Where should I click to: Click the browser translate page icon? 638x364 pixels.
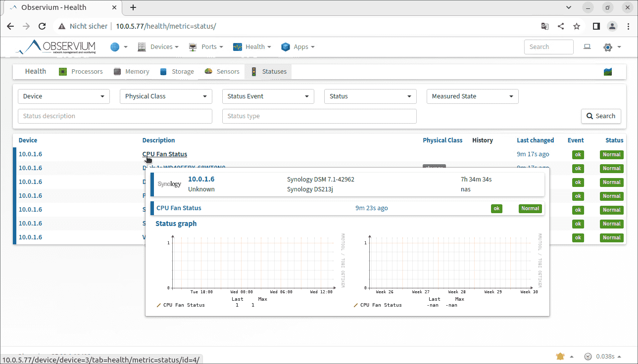click(x=544, y=26)
